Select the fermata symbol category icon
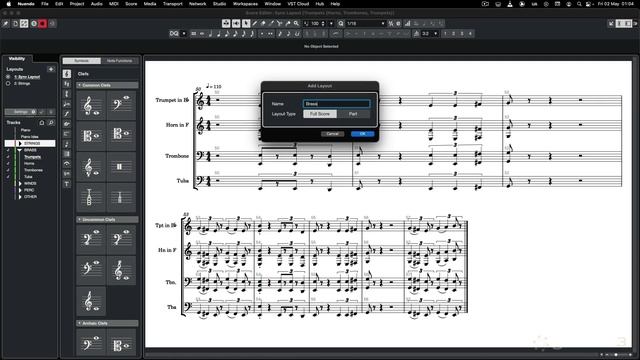 (67, 164)
